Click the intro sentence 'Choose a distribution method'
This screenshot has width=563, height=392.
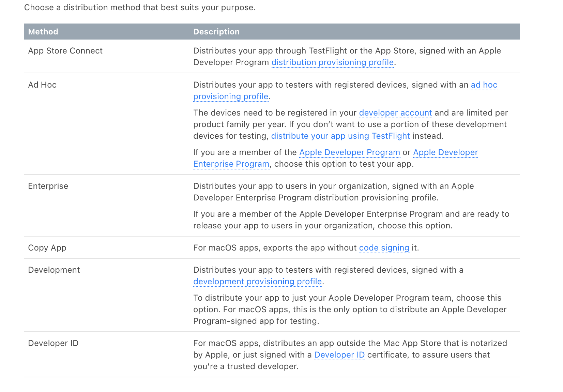click(x=140, y=7)
